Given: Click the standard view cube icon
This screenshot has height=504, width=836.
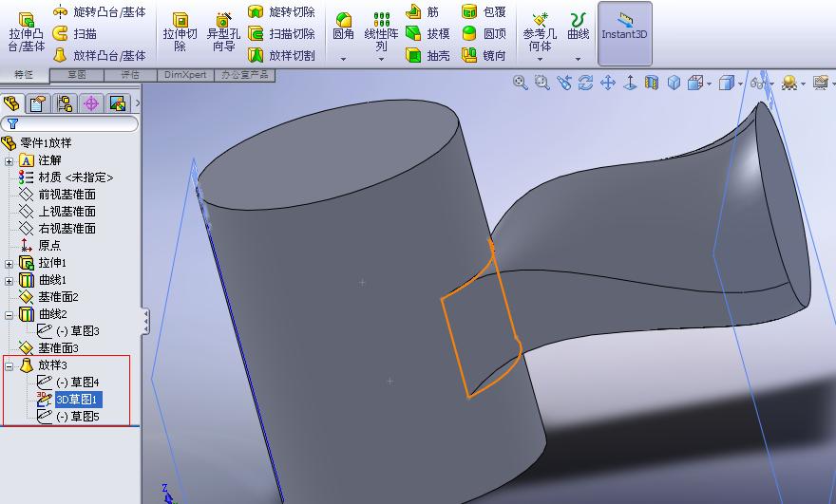Looking at the screenshot, I should pyautogui.click(x=674, y=83).
